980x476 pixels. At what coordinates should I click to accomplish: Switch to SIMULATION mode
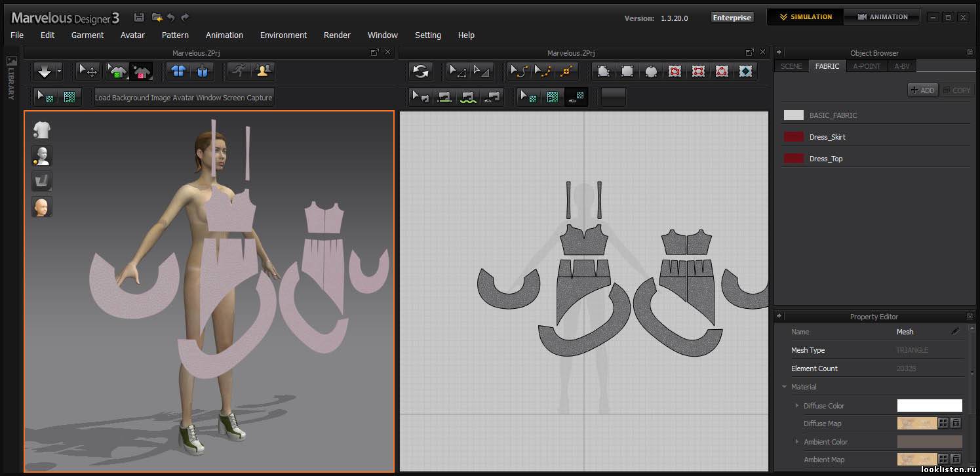point(805,17)
